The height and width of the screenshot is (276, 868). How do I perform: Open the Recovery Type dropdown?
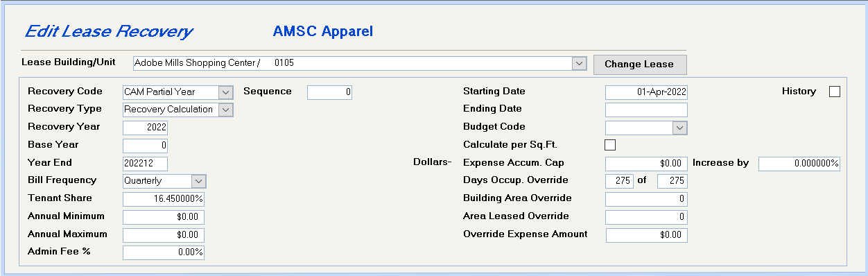[x=226, y=110]
